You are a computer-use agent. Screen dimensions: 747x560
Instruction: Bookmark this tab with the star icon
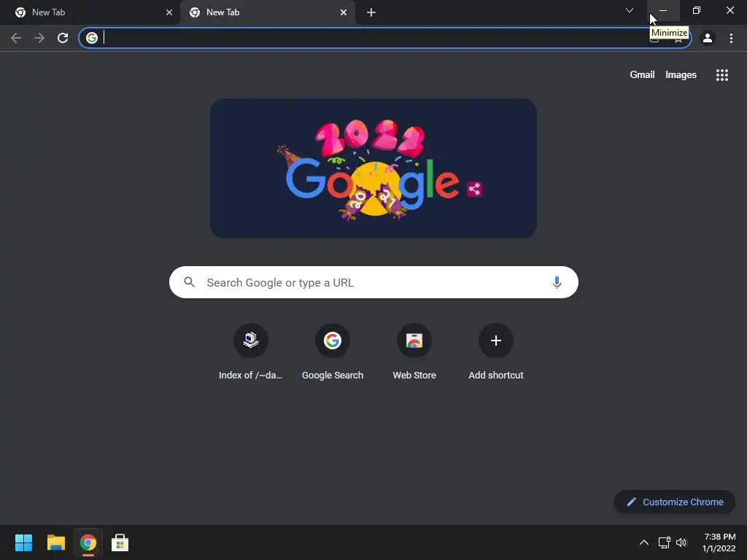[678, 39]
